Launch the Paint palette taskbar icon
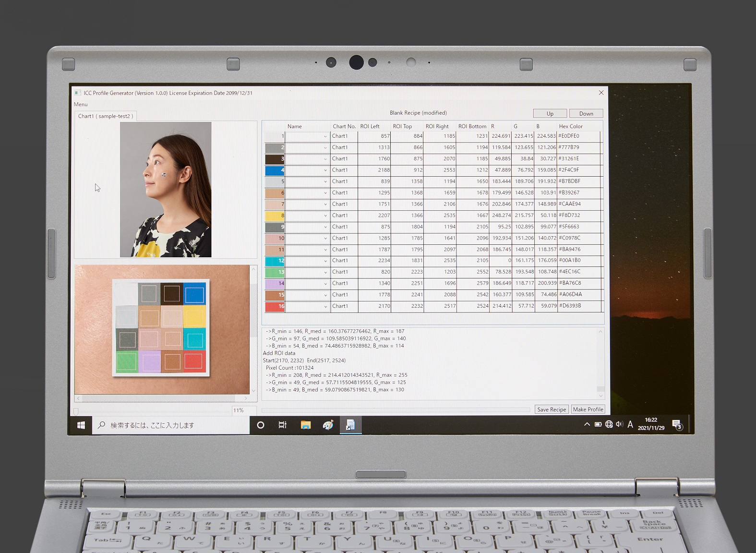 (x=328, y=425)
